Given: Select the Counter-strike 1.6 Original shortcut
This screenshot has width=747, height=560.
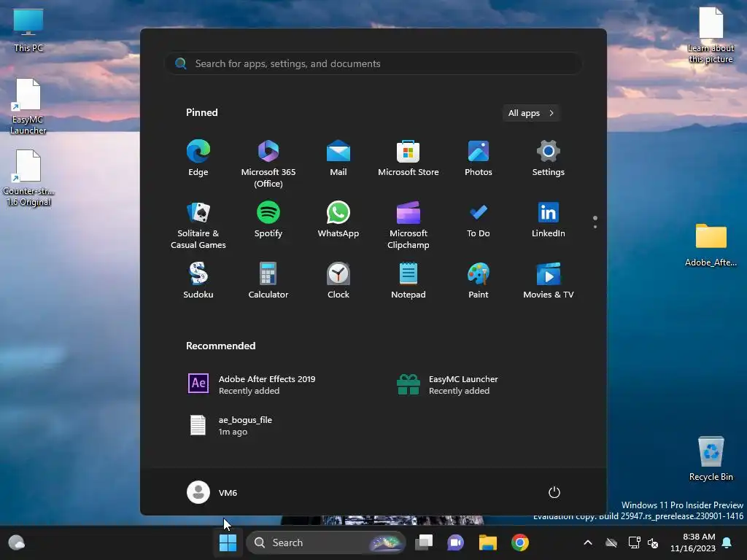Looking at the screenshot, I should click(28, 179).
